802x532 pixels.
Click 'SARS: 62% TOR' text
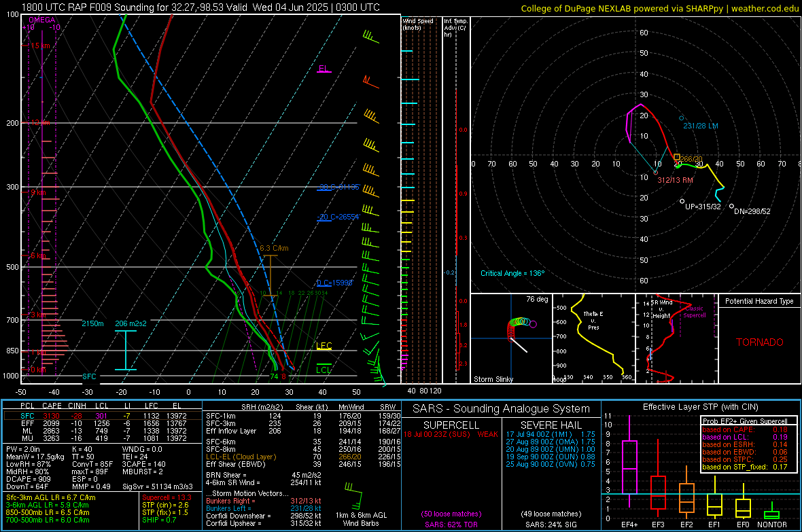coord(451,525)
